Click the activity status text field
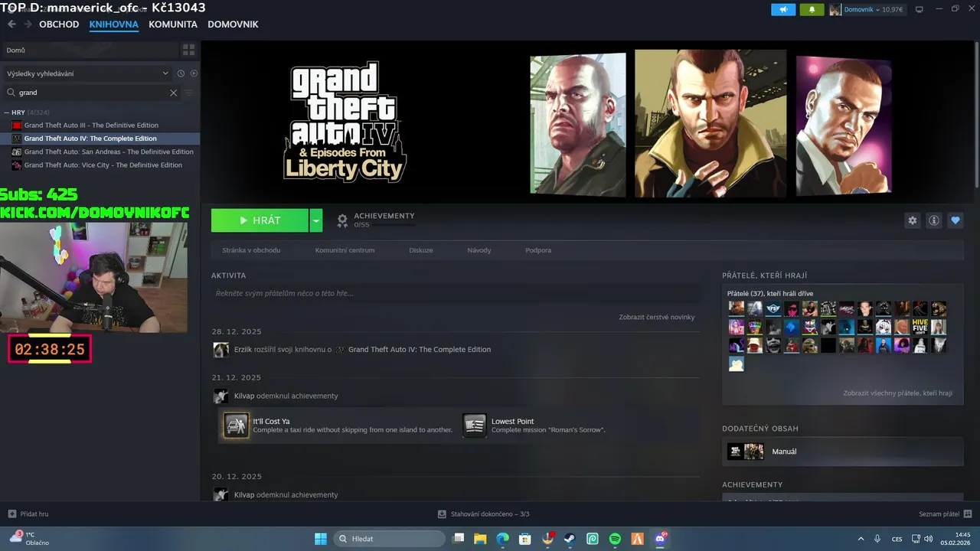The width and height of the screenshot is (980, 551). coord(456,293)
